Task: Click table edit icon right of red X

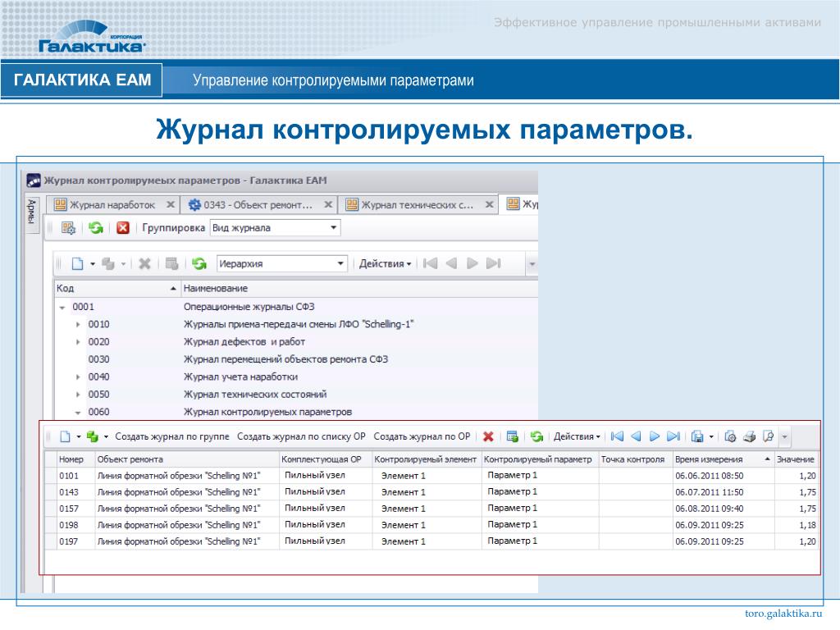Action: (513, 436)
